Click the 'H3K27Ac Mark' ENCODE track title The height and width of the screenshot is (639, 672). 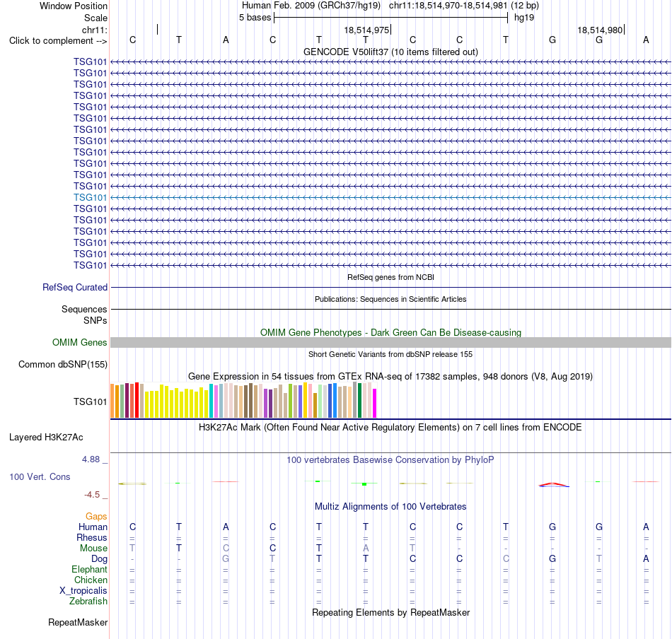(x=390, y=428)
